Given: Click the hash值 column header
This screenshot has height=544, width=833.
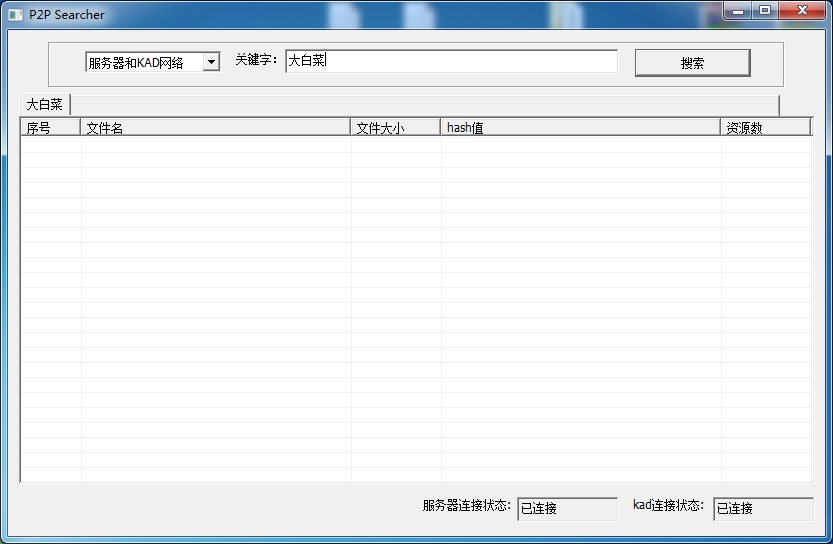Looking at the screenshot, I should click(x=580, y=127).
